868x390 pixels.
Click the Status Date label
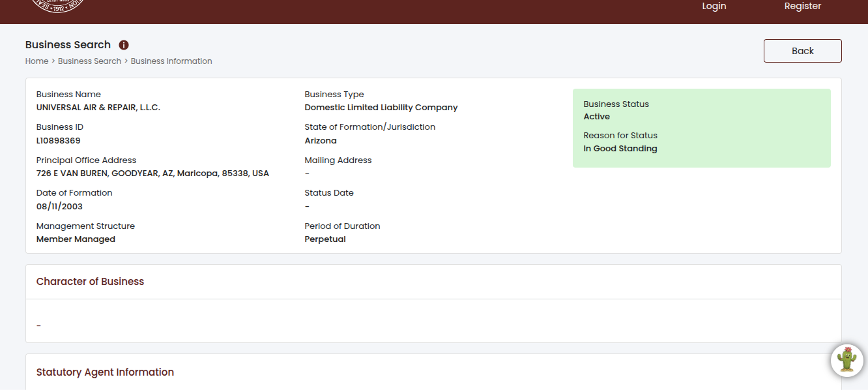(329, 193)
